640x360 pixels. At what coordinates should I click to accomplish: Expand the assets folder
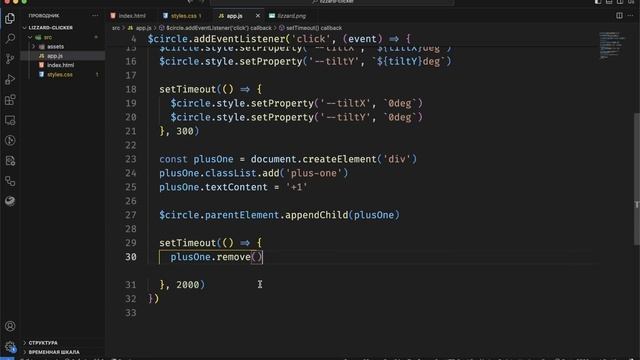tap(56, 47)
